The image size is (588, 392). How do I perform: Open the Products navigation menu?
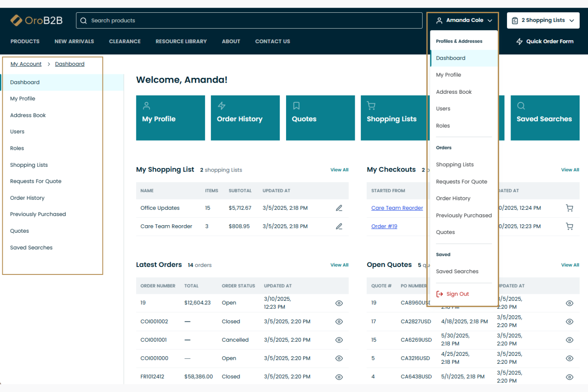coord(25,41)
